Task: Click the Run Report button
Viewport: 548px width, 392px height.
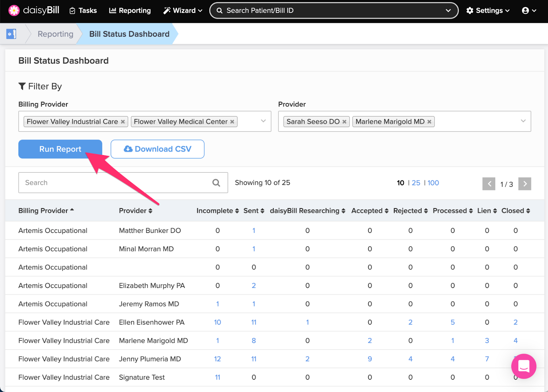Action: [x=60, y=149]
